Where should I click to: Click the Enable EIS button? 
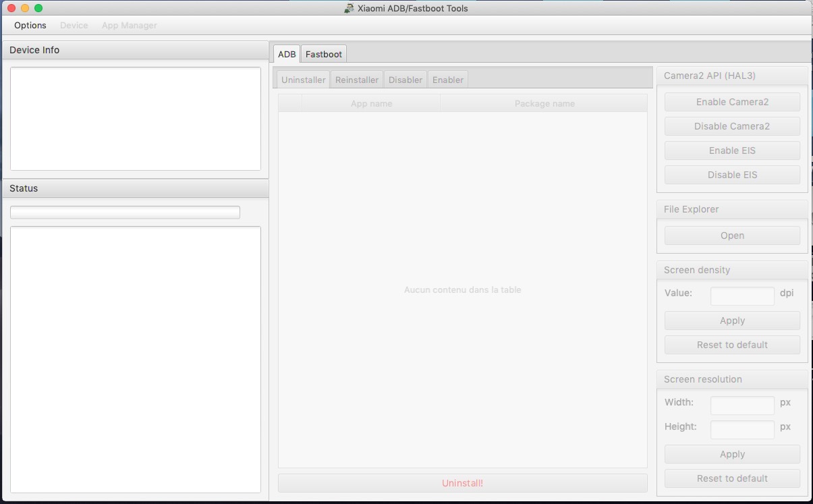coord(732,150)
